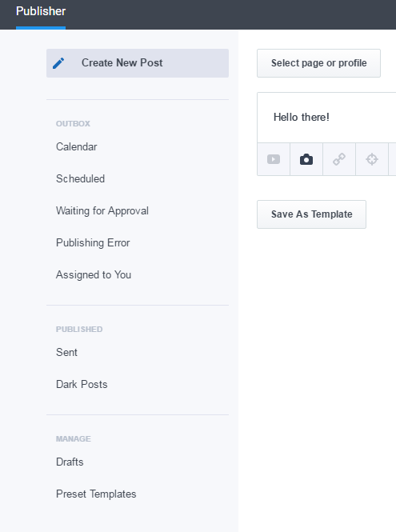Click in the Hello there! text field

[326, 118]
